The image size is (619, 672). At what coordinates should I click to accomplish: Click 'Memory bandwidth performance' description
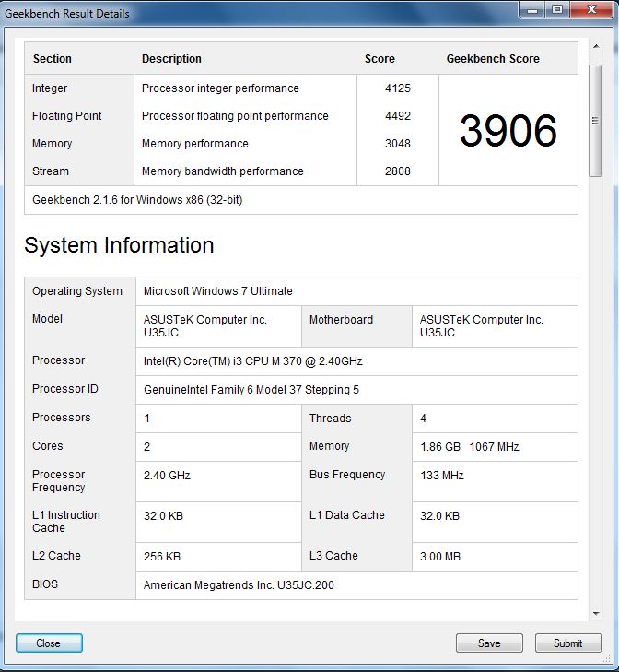tap(222, 171)
